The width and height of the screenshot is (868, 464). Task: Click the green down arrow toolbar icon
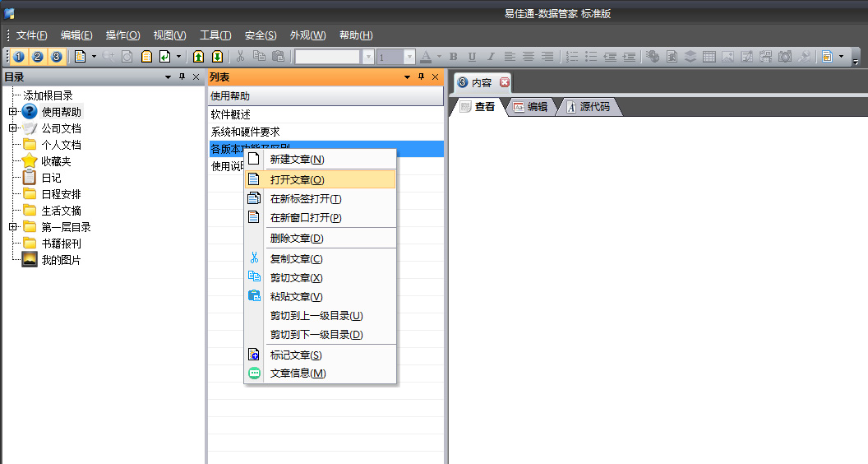coord(217,57)
